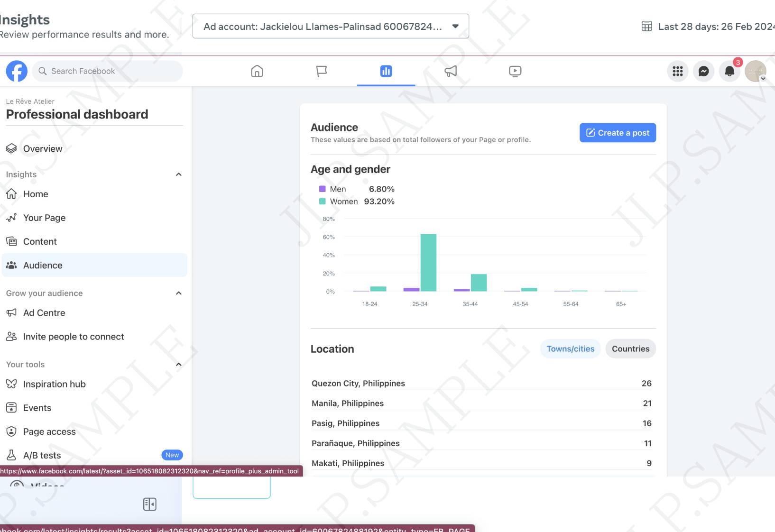
Task: Click the Invite people to connect icon
Action: point(11,336)
